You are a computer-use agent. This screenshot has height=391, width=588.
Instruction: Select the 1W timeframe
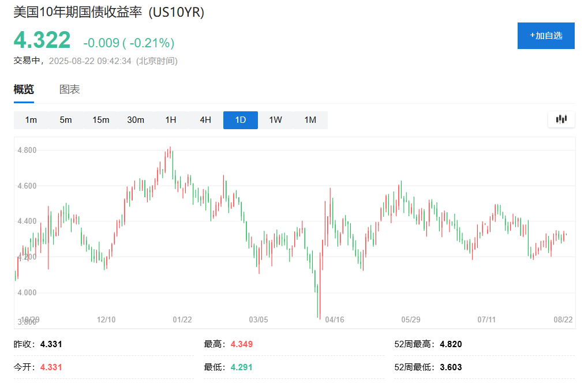pos(275,120)
